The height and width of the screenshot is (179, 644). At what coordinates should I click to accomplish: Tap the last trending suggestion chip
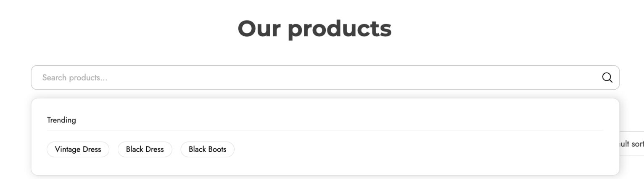click(207, 149)
